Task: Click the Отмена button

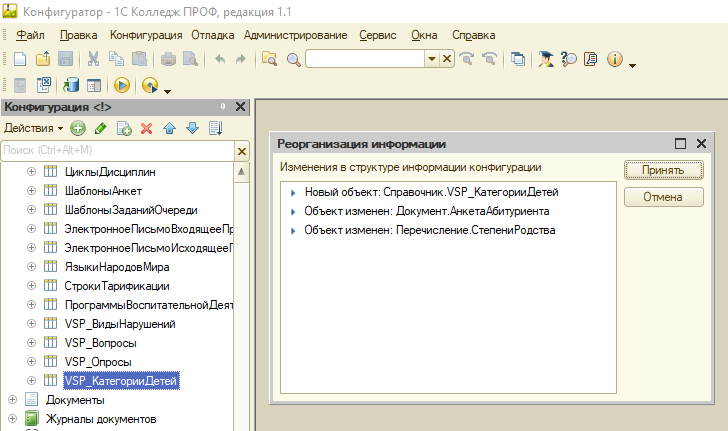Action: click(x=663, y=197)
